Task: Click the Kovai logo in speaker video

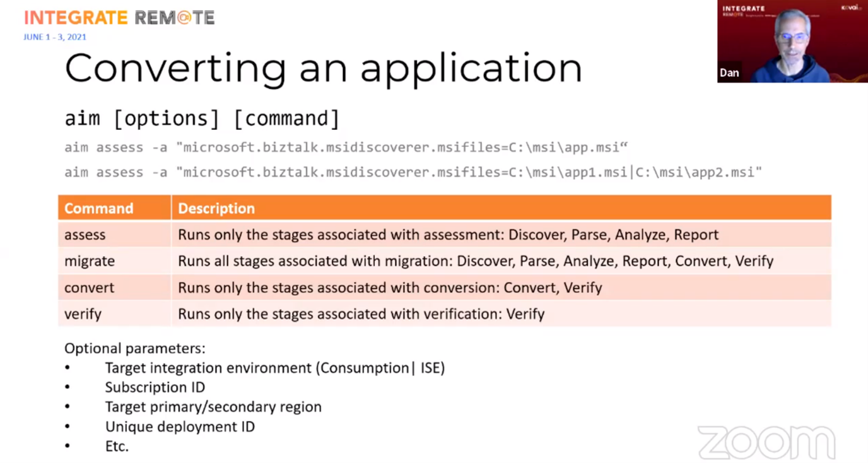Action: pyautogui.click(x=851, y=8)
